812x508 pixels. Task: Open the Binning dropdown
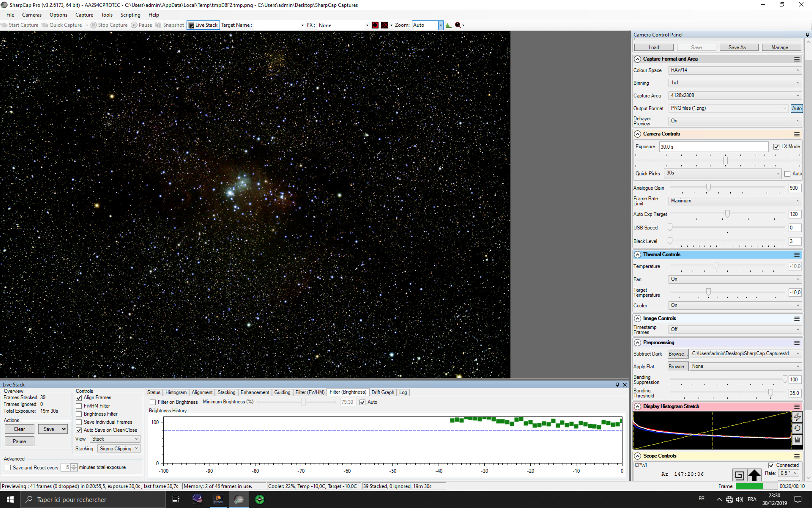pos(735,83)
